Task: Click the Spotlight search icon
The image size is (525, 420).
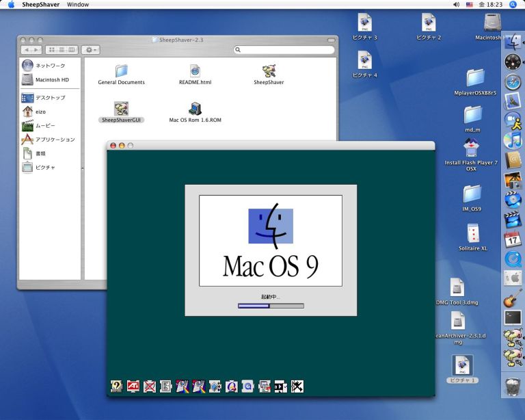Action: click(513, 4)
